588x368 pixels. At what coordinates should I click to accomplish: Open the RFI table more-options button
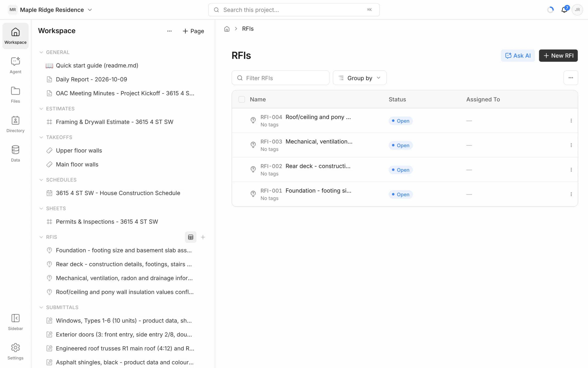[x=571, y=78]
